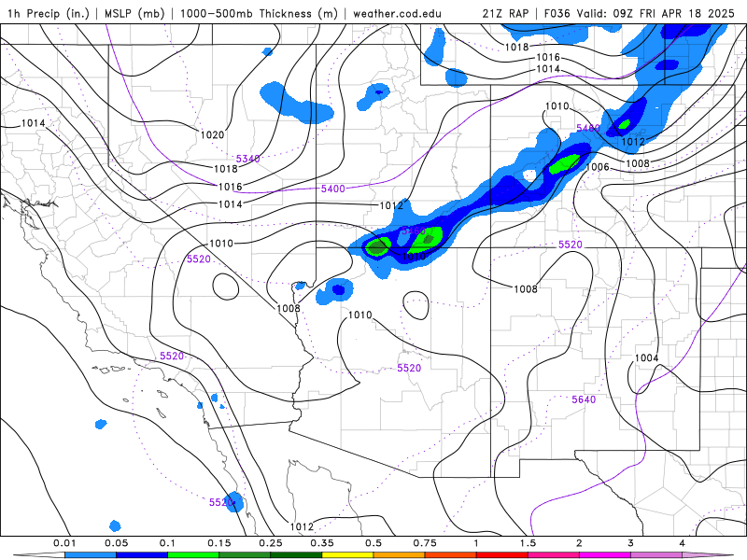
Task: Click the lavender right arrow cap of the color bar
Action: point(709,555)
